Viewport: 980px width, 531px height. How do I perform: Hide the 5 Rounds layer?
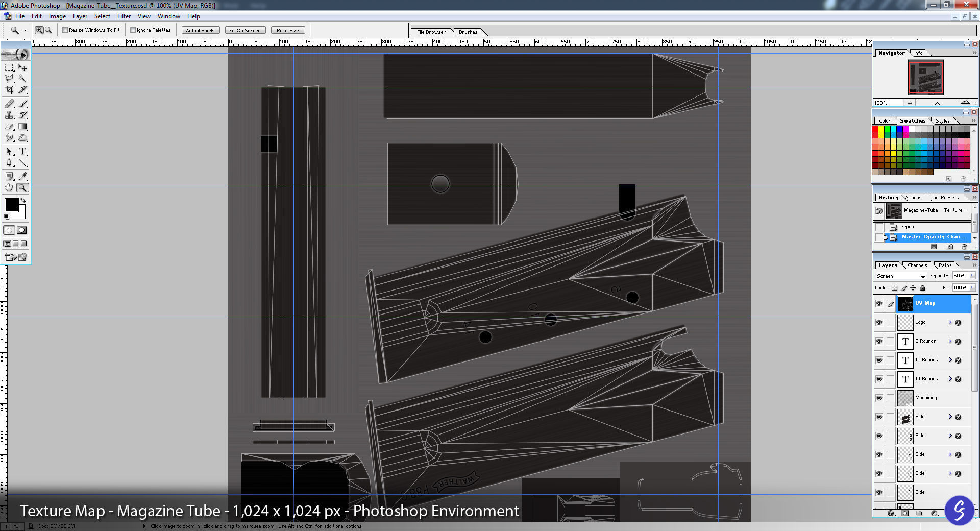tap(879, 342)
